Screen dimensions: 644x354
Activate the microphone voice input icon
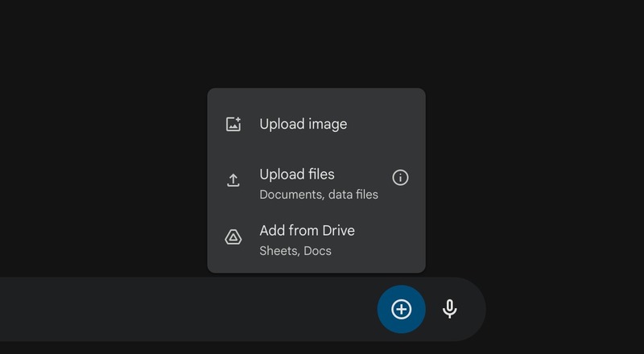click(x=450, y=309)
